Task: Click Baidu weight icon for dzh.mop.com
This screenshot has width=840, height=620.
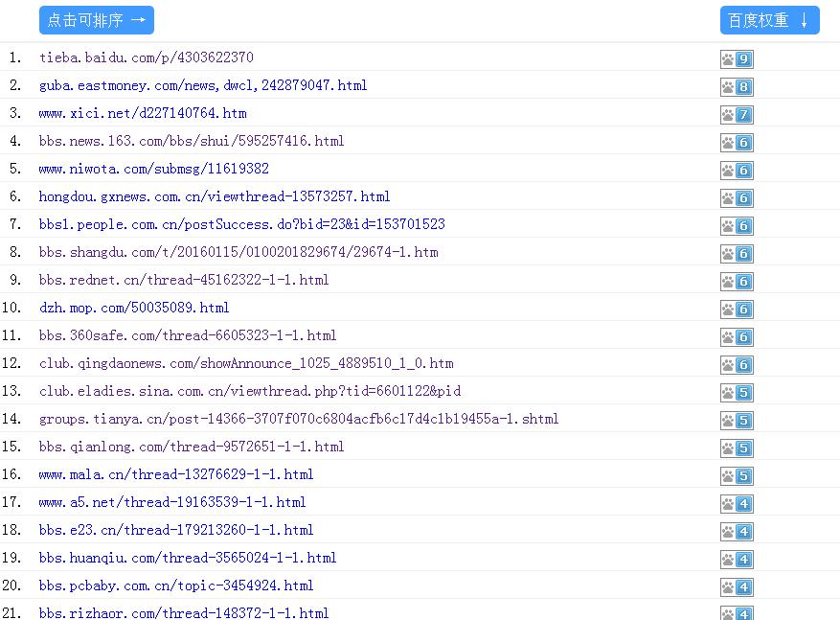Action: pos(737,310)
